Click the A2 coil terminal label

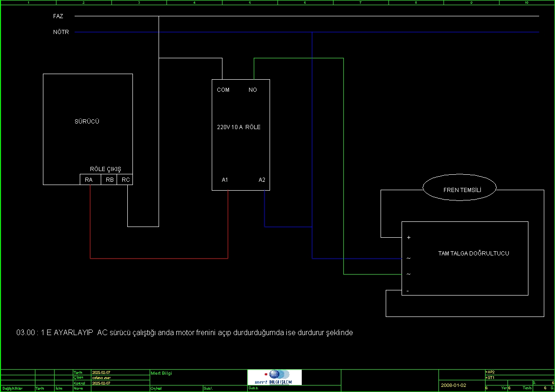262,180
